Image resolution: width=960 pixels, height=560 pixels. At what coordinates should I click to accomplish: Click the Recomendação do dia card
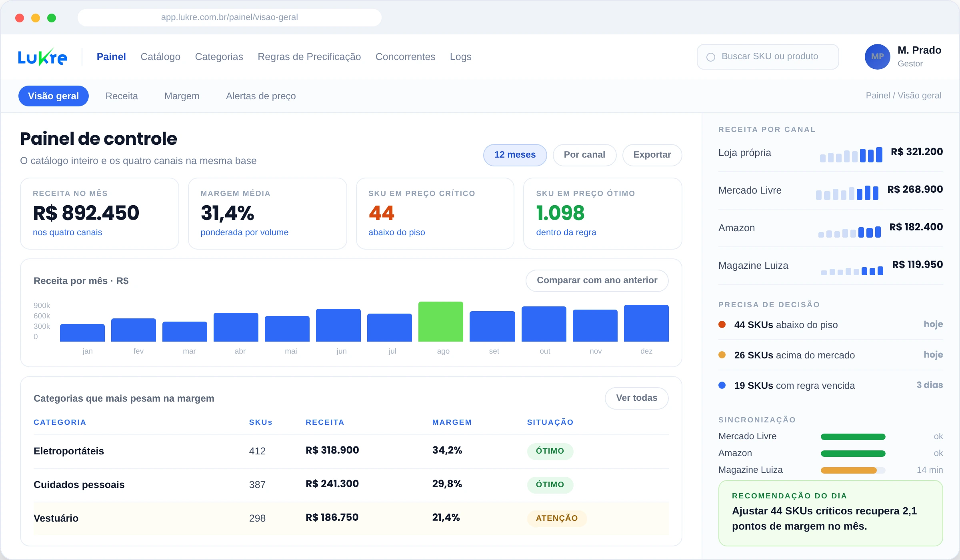coord(831,513)
